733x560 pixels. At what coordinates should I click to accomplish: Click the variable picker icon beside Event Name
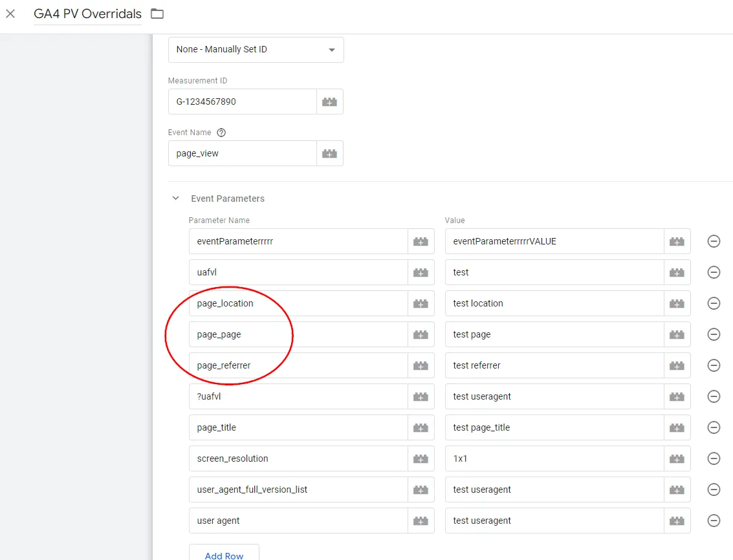[x=330, y=153]
